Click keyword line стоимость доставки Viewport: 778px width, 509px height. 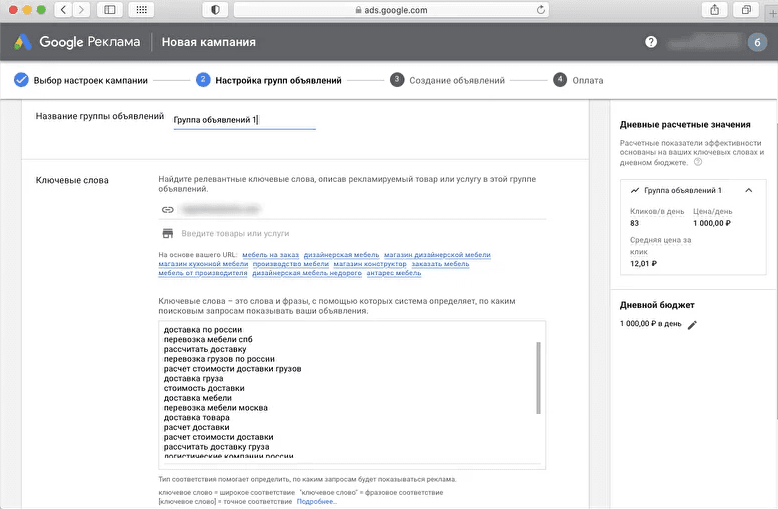[x=204, y=388]
